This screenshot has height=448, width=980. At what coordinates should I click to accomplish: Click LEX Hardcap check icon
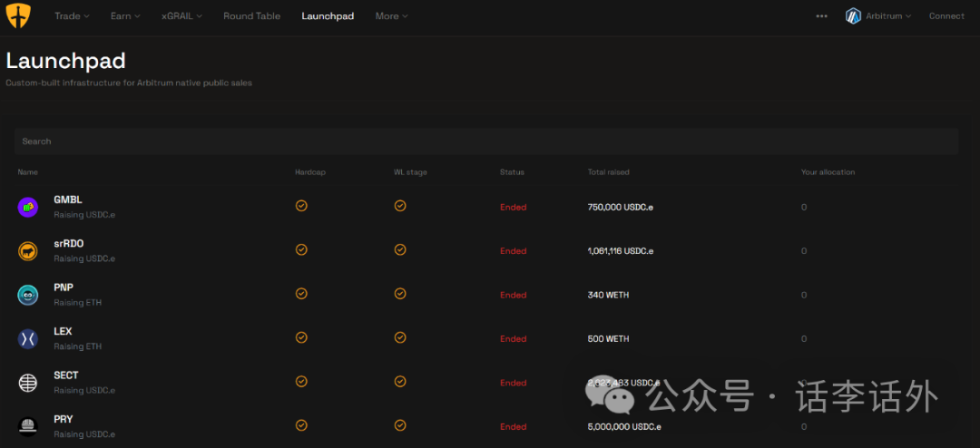point(301,337)
